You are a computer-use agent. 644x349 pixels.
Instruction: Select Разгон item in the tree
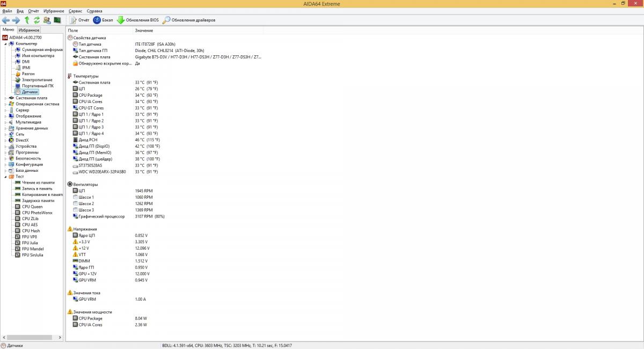click(x=28, y=74)
